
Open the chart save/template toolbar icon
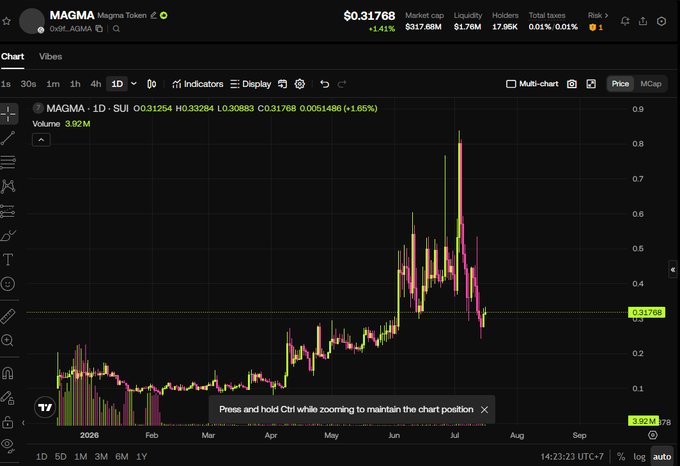282,84
